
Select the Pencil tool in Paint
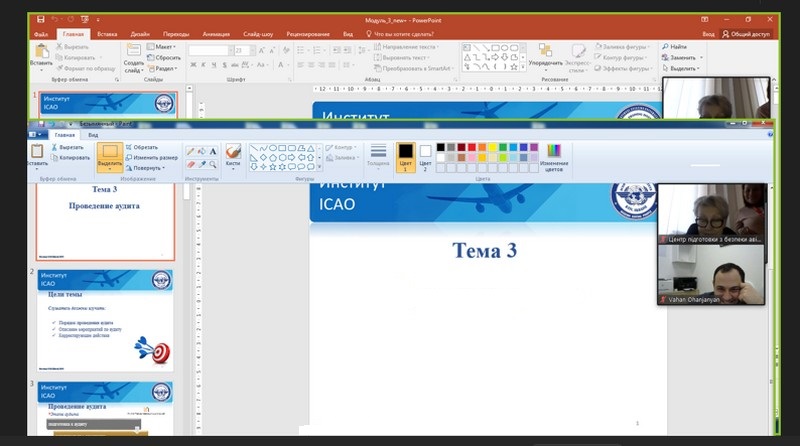pos(189,151)
